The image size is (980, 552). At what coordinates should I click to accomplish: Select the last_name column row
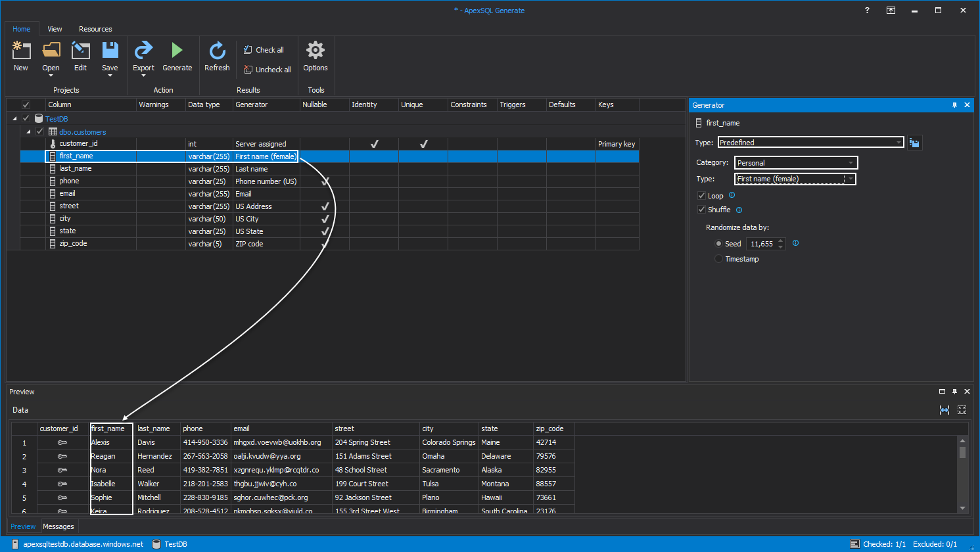[x=329, y=169]
